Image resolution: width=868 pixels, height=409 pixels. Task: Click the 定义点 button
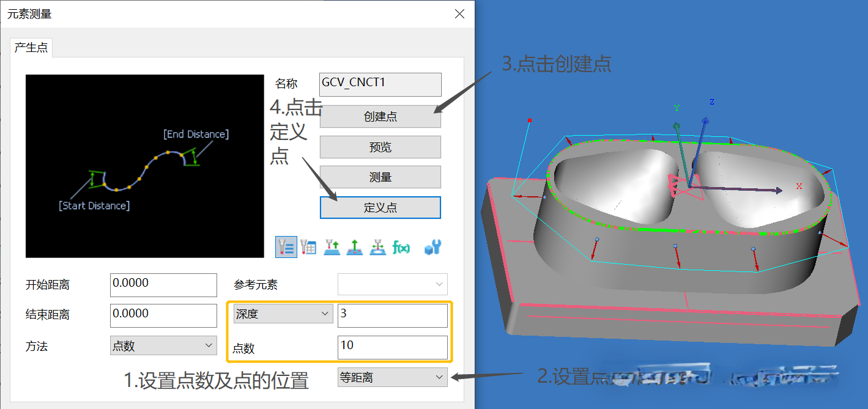pos(380,207)
